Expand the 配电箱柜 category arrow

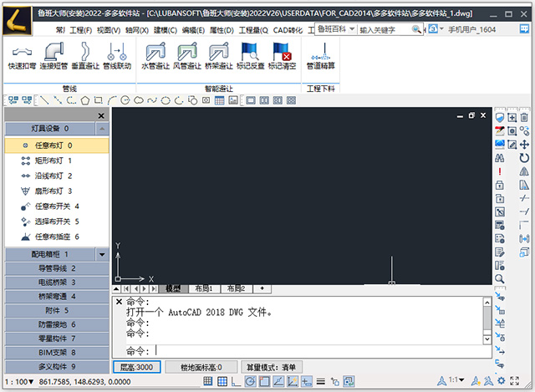(102, 255)
